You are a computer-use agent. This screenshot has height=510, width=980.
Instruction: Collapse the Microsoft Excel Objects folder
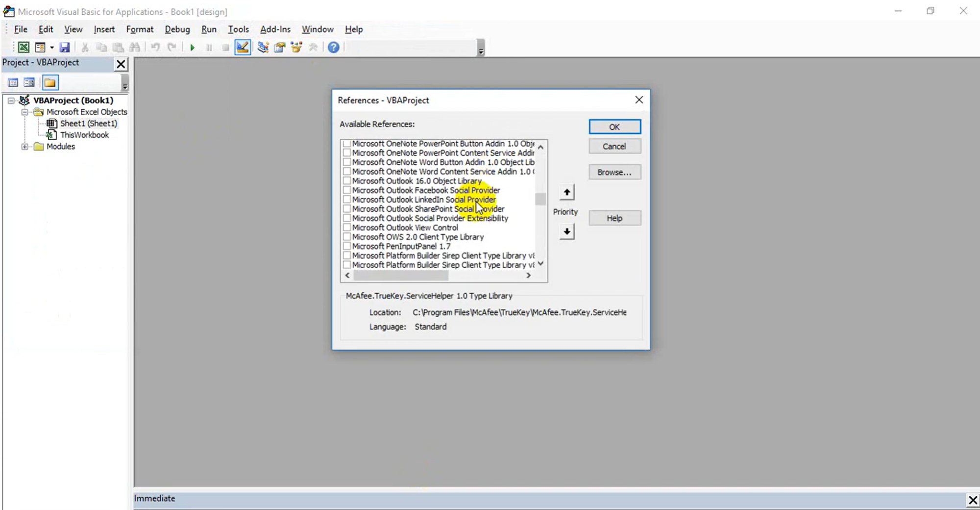(x=24, y=112)
